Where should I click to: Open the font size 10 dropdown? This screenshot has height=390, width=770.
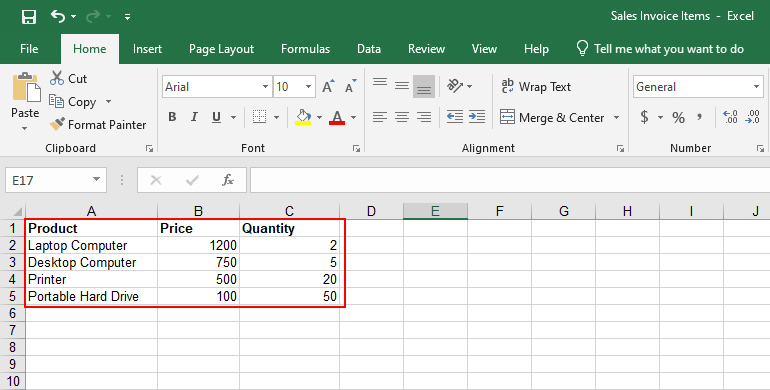click(308, 87)
